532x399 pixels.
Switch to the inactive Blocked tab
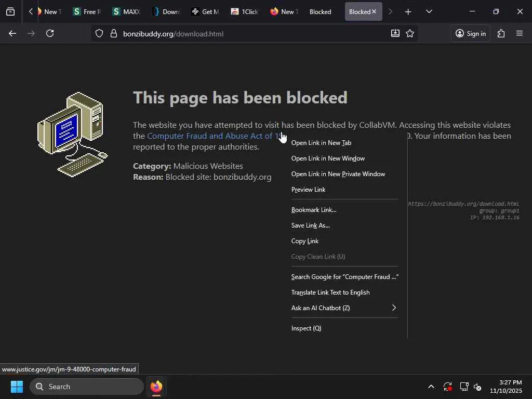pos(320,11)
